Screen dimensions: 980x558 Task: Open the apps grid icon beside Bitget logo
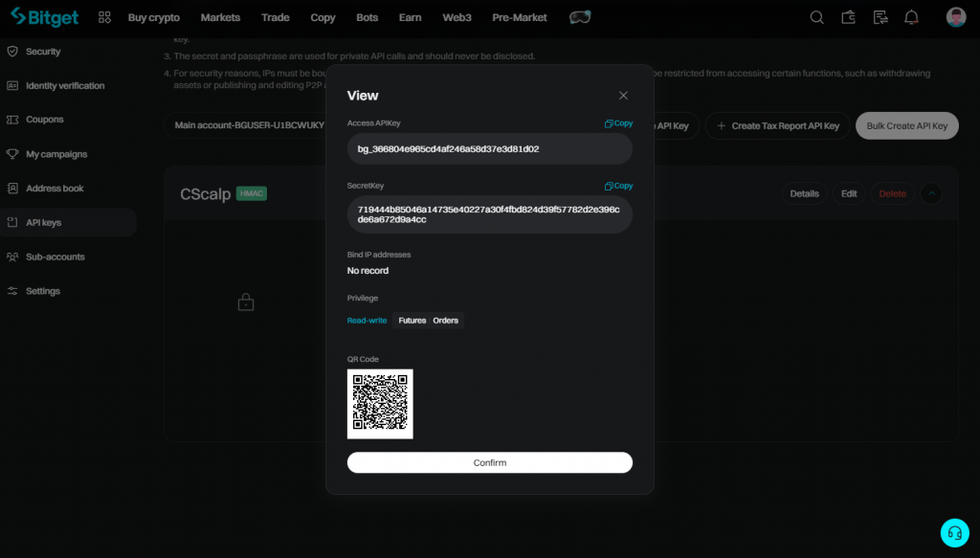(x=104, y=17)
